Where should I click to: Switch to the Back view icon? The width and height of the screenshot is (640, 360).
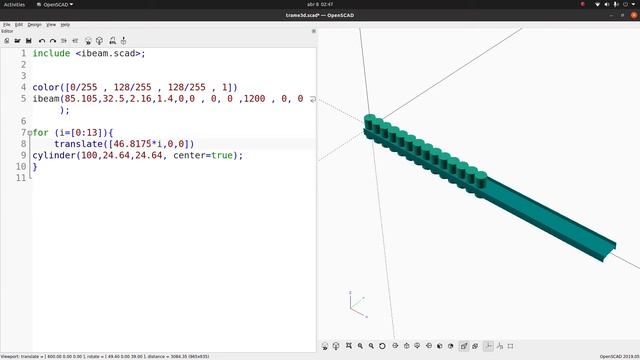point(451,346)
